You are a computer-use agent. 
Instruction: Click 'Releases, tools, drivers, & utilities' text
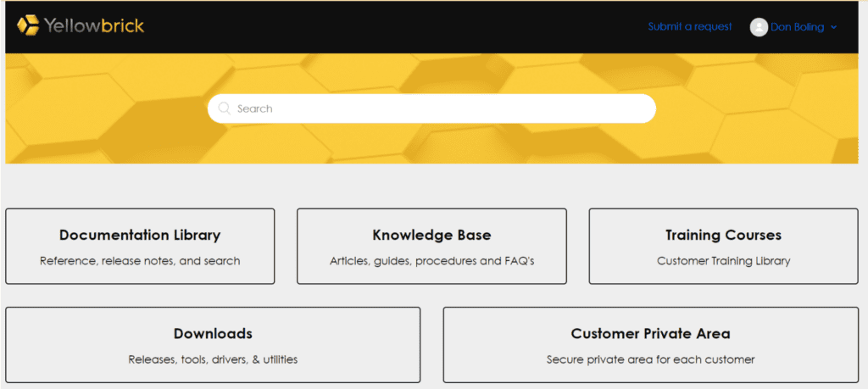[x=213, y=359]
